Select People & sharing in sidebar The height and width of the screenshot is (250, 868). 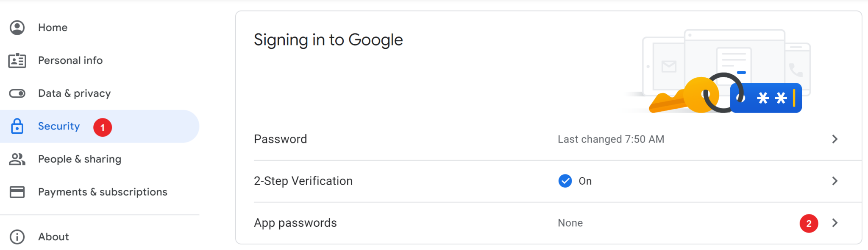(x=80, y=159)
